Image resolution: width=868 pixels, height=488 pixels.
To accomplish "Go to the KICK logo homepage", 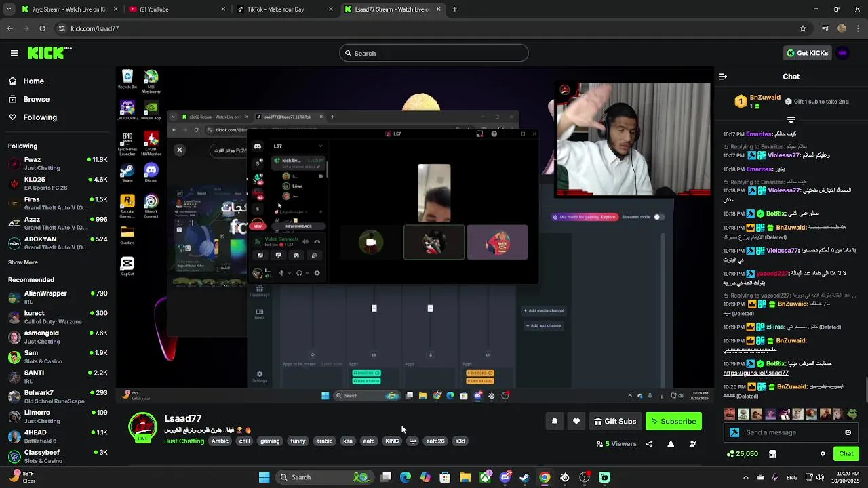I will 50,53.
